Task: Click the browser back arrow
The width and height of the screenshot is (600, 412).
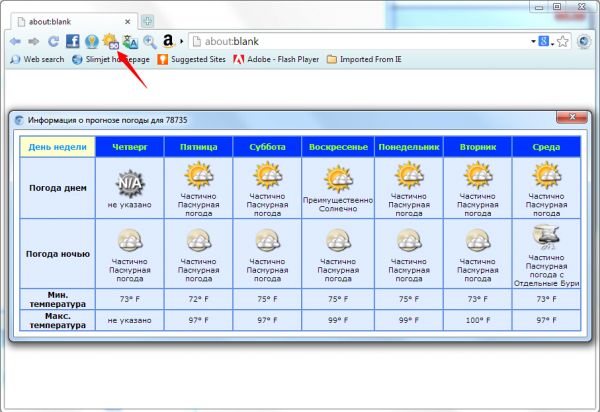Action: coord(15,41)
